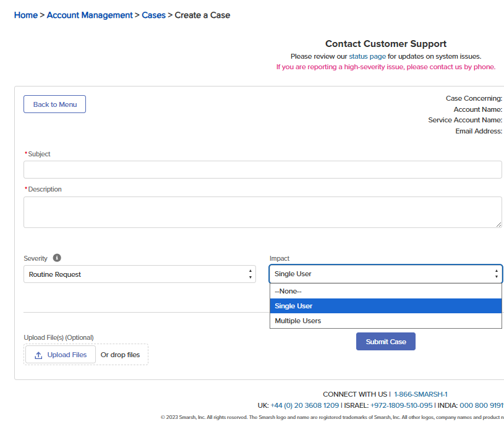This screenshot has height=435, width=504.
Task: Click the 'Create a Case' breadcrumb text
Action: coord(202,15)
